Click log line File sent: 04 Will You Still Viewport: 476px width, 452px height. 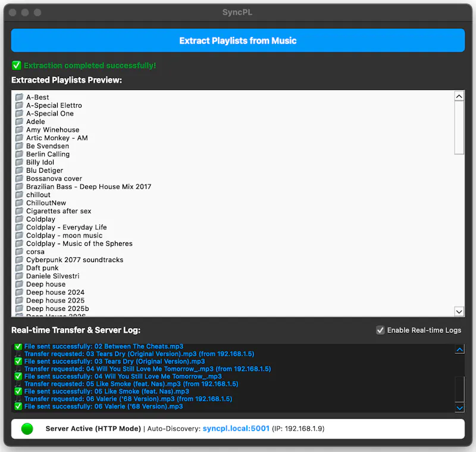[x=123, y=376]
